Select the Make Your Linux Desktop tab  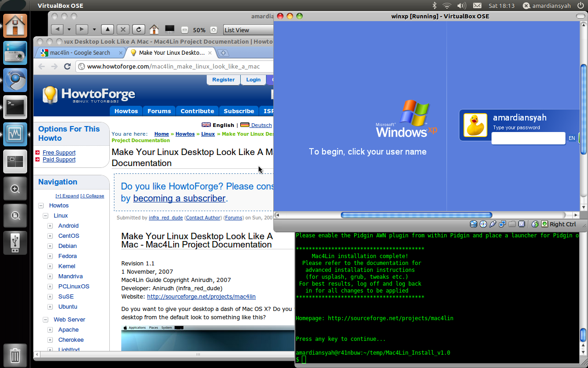click(x=172, y=53)
